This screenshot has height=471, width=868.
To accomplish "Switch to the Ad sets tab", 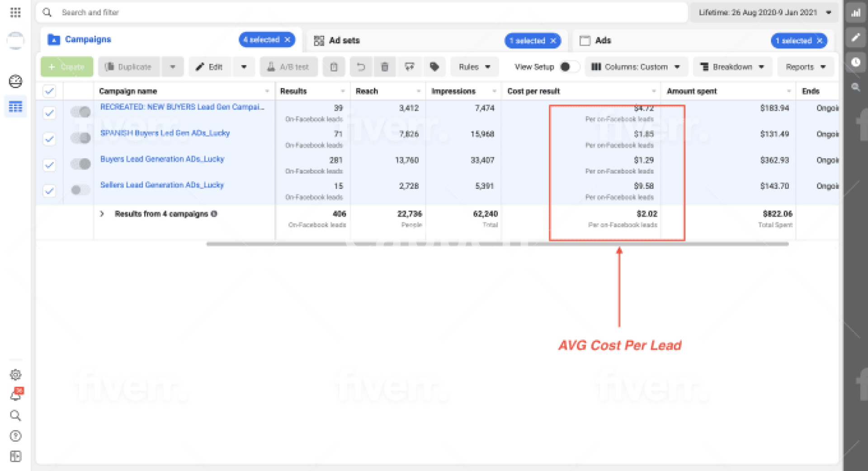I will [344, 41].
